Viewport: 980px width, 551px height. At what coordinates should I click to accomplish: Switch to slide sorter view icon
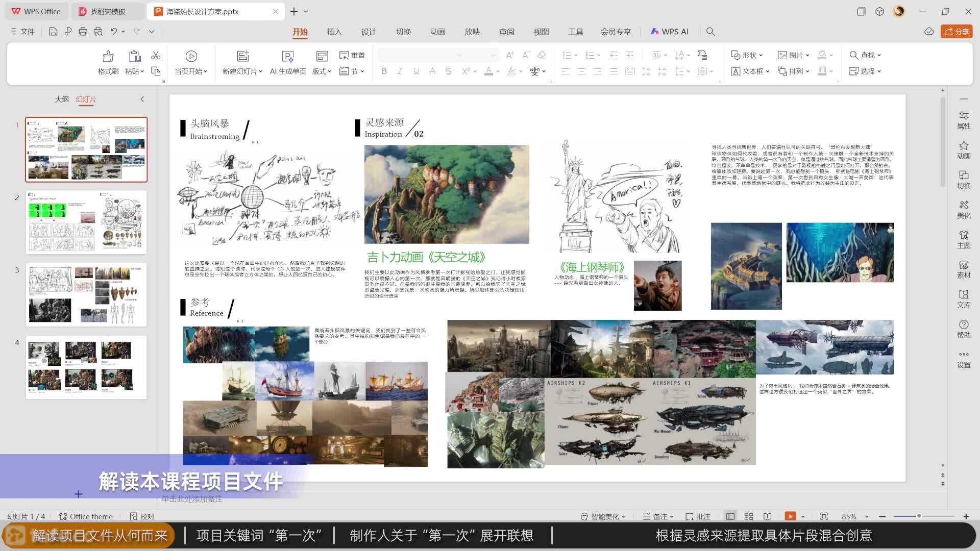[749, 516]
